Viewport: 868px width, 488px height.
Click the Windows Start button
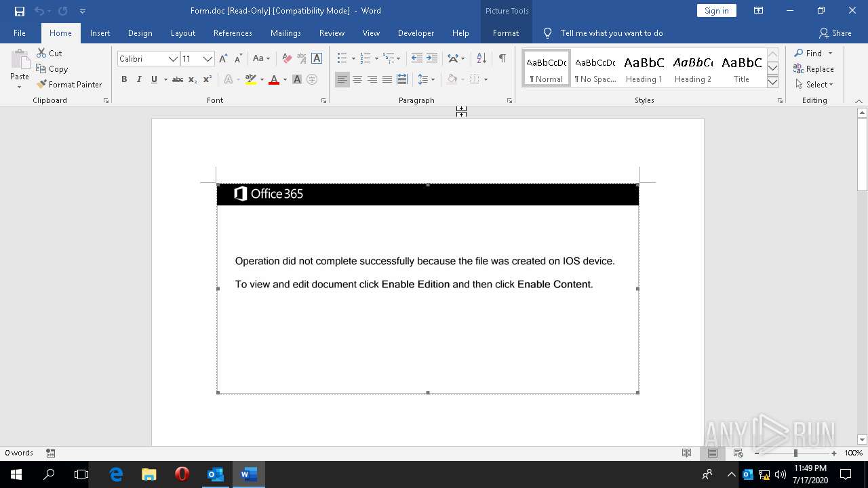(x=16, y=474)
